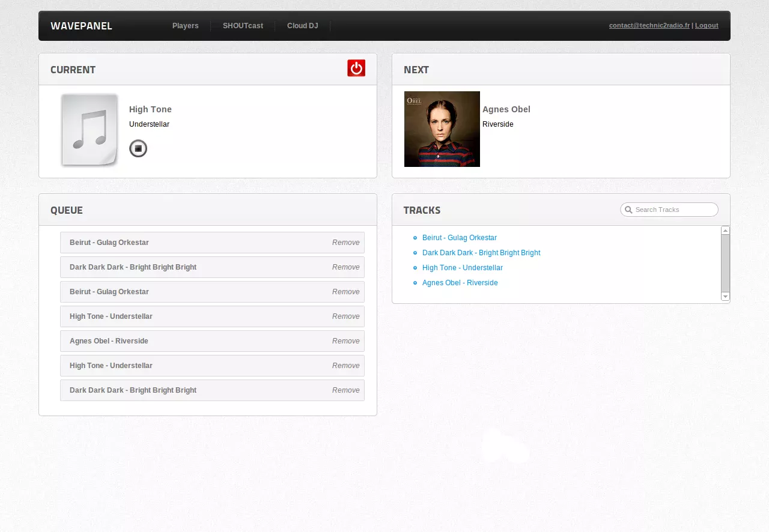Click the music note placeholder artwork
Viewport: 769px width, 532px height.
pos(90,130)
